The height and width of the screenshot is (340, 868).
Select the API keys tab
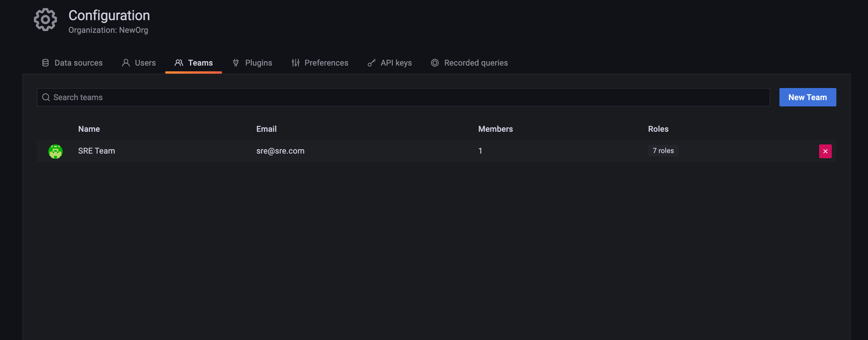(396, 63)
